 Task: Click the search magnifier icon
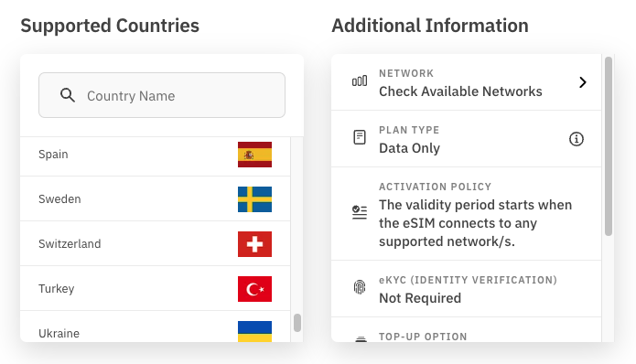pos(68,95)
